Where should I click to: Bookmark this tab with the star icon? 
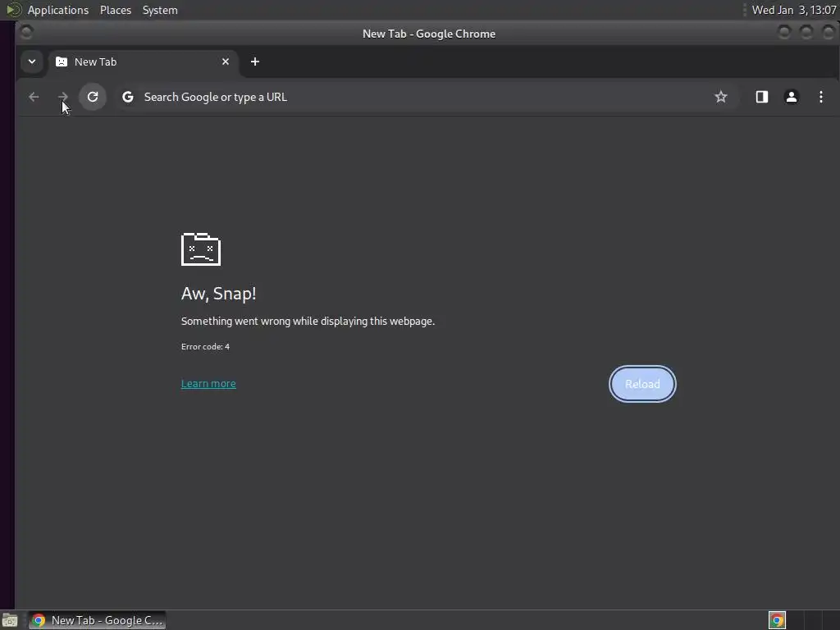720,97
